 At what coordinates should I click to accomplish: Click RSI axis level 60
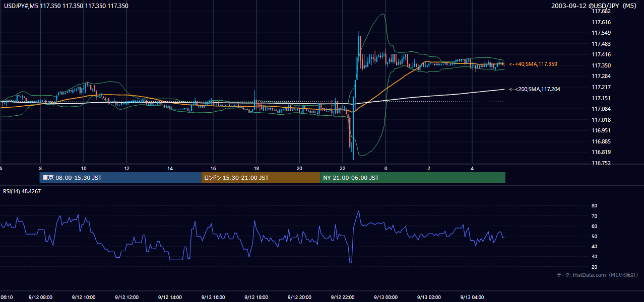click(x=594, y=226)
